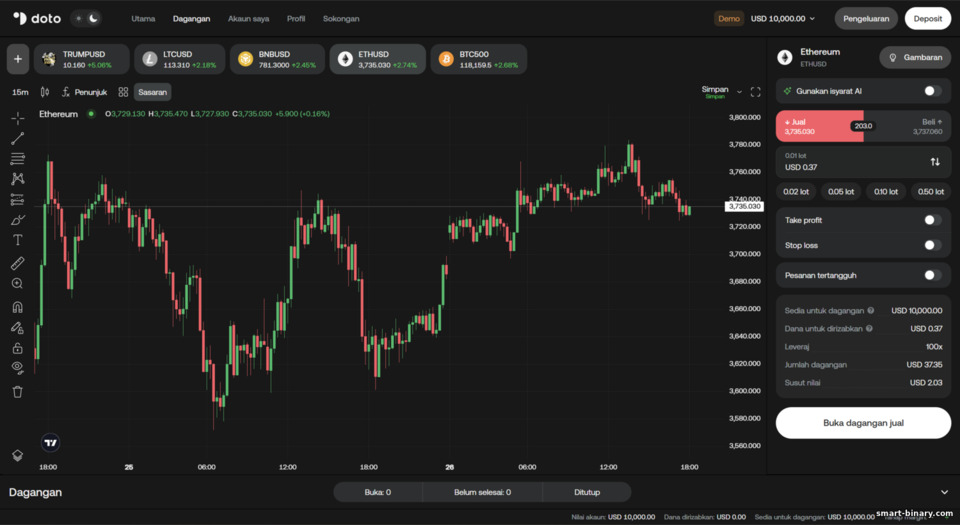Select the pattern drawing tool
This screenshot has height=525, width=960.
(18, 179)
